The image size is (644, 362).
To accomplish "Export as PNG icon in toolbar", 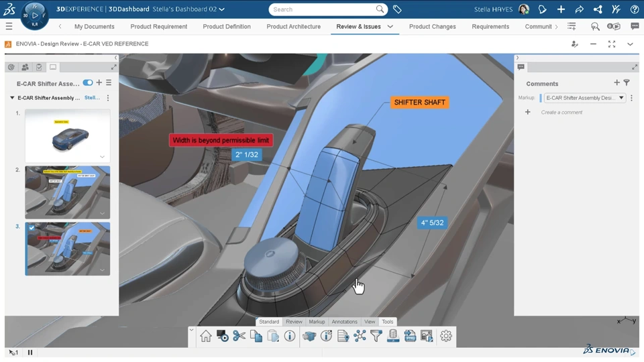I will point(410,336).
